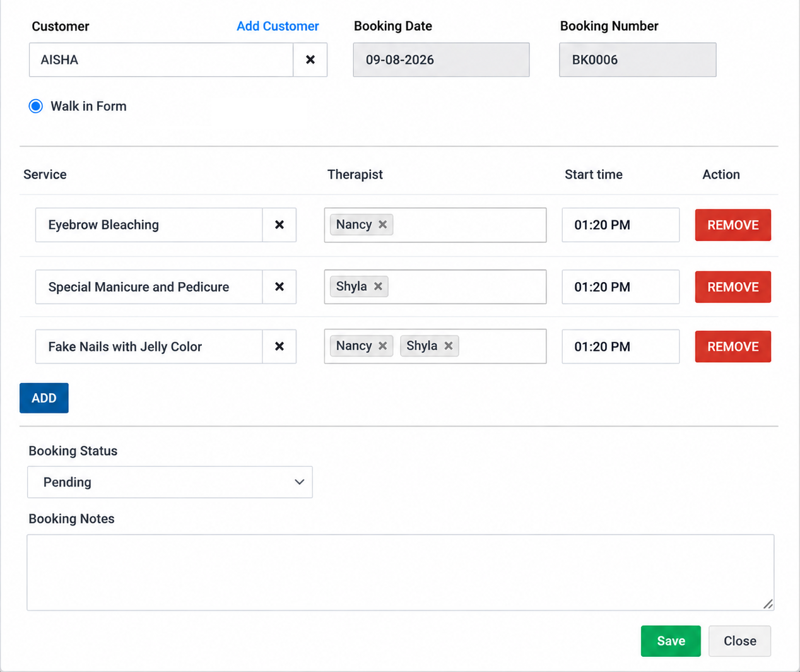Screen dimensions: 800x672
Task: Click the Booking Number field BK0006
Action: coord(638,60)
